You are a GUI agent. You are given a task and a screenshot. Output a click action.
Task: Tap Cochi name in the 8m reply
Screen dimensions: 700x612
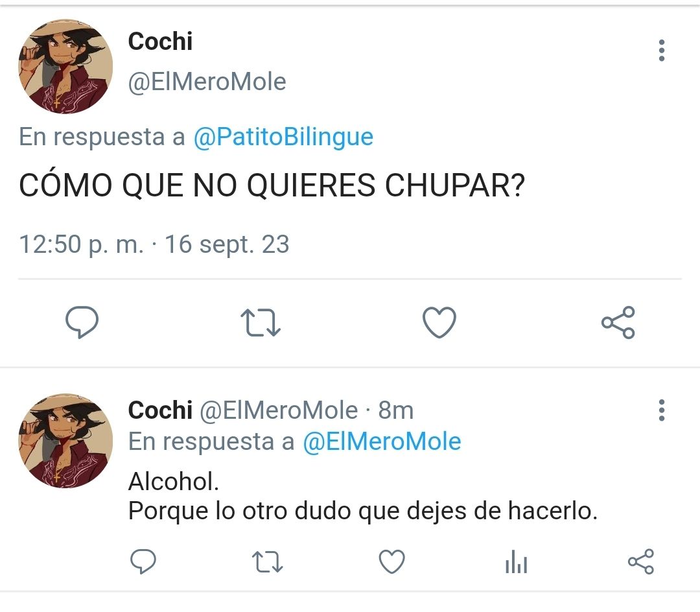pos(160,410)
